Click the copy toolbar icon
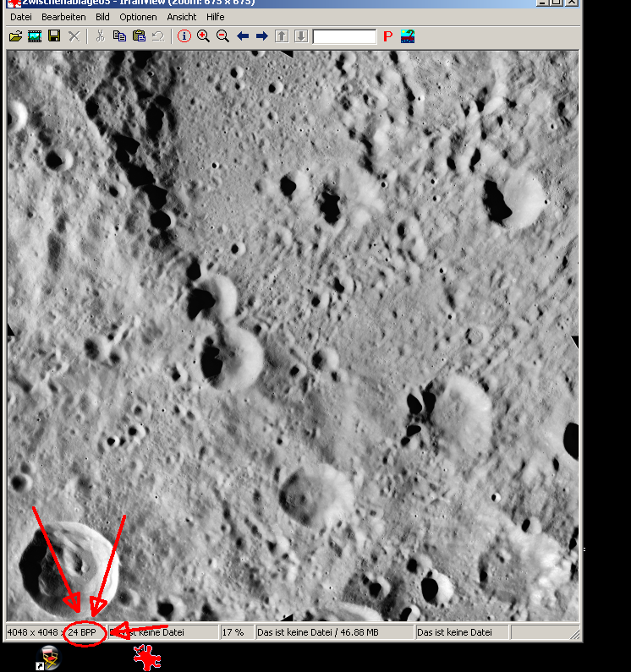Image resolution: width=631 pixels, height=672 pixels. [x=119, y=36]
